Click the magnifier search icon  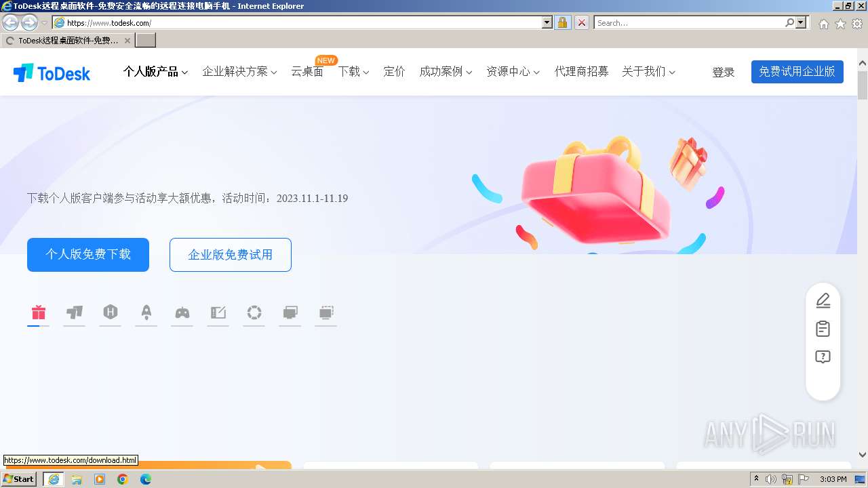[x=790, y=22]
